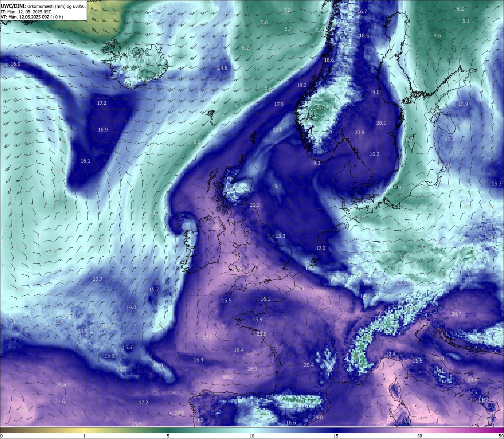Click the map value 16.5
504x439 pixels.
click(364, 35)
